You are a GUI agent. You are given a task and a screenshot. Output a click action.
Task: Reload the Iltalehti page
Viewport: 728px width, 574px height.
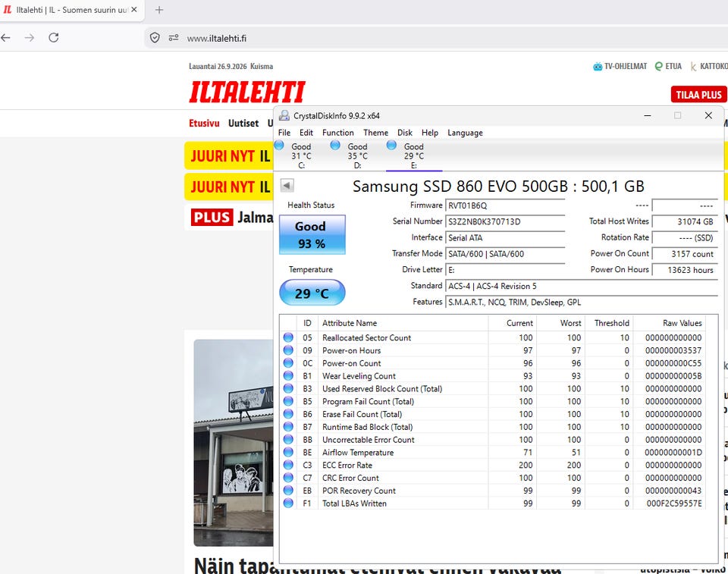pyautogui.click(x=53, y=38)
